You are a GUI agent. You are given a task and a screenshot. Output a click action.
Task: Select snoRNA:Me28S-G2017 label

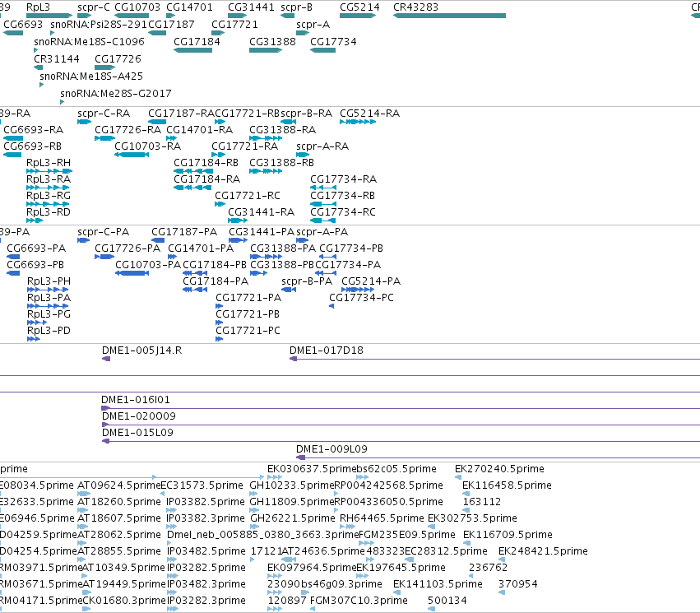[x=116, y=94]
